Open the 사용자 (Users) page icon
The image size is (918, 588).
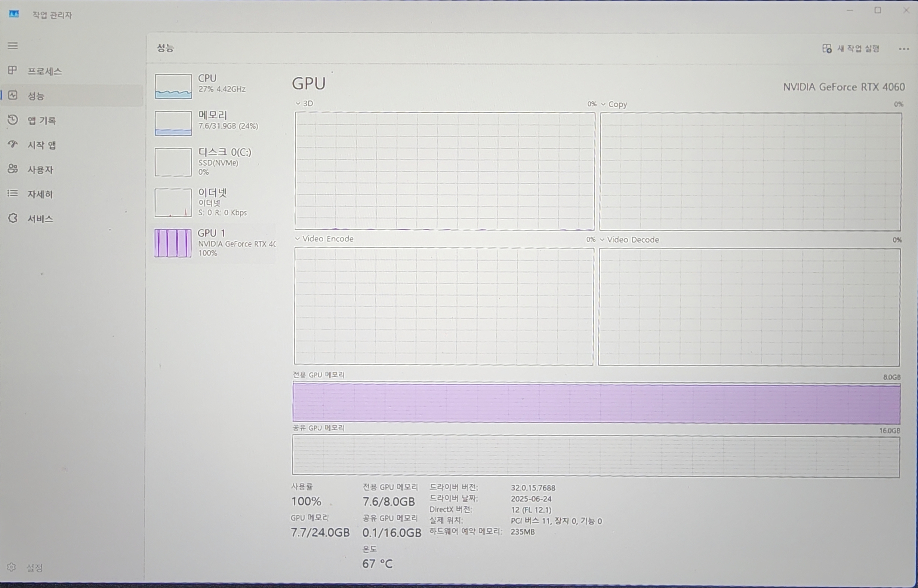[13, 169]
